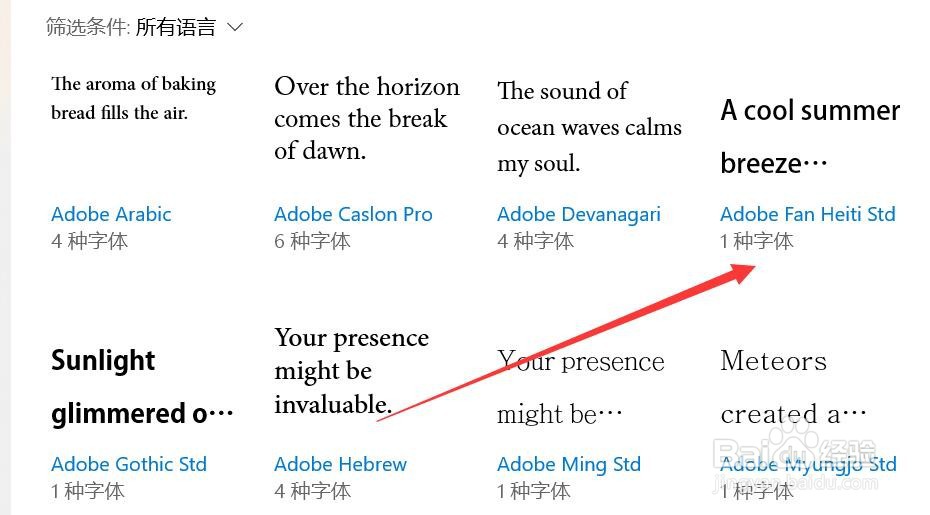Image resolution: width=930 pixels, height=515 pixels.
Task: Open the Adobe Ming Std font link
Action: point(569,465)
